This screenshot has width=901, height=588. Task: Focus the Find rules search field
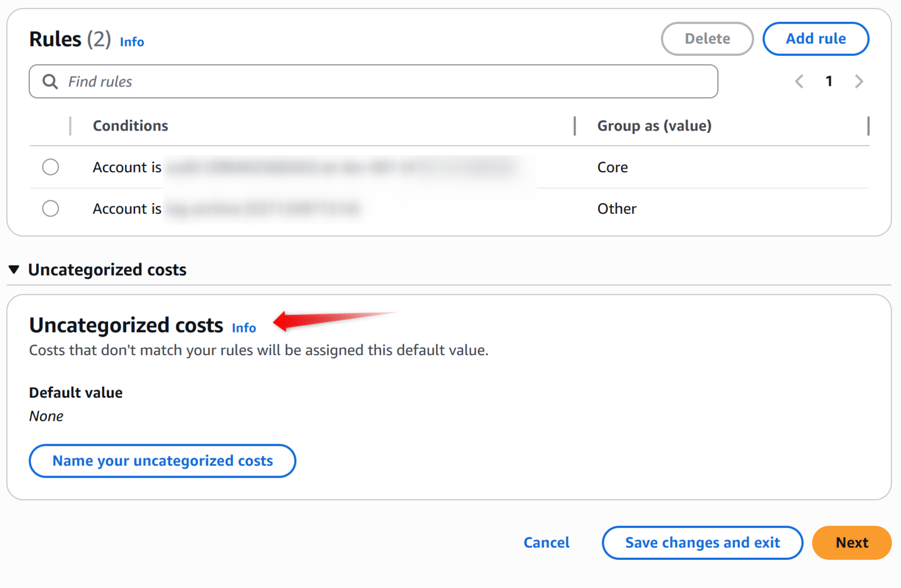click(x=383, y=82)
